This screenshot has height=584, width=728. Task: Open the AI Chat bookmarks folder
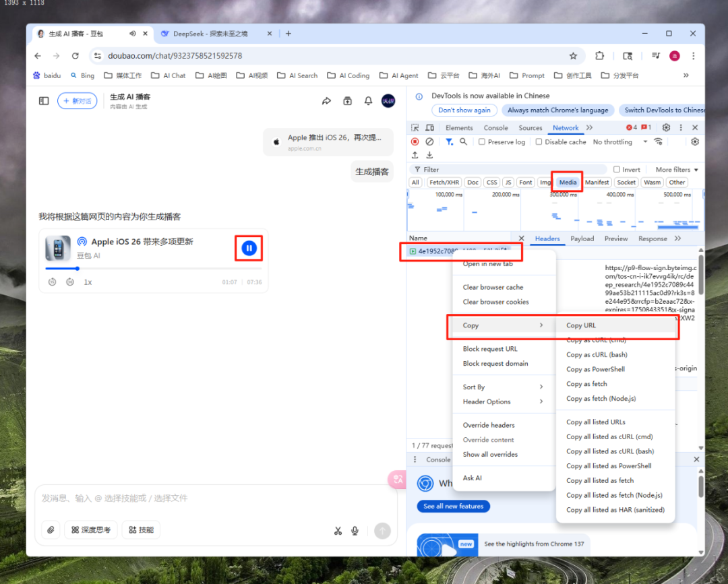pos(168,75)
